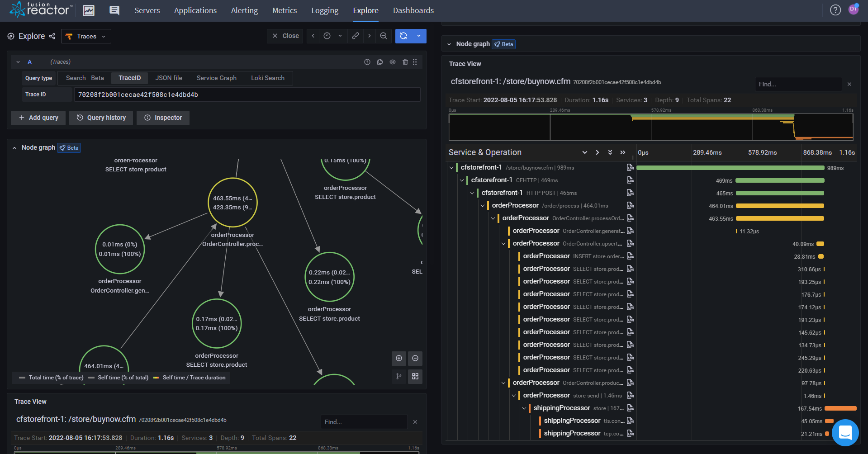The height and width of the screenshot is (454, 868).
Task: Open the Dashboards navigation tab
Action: pos(413,10)
